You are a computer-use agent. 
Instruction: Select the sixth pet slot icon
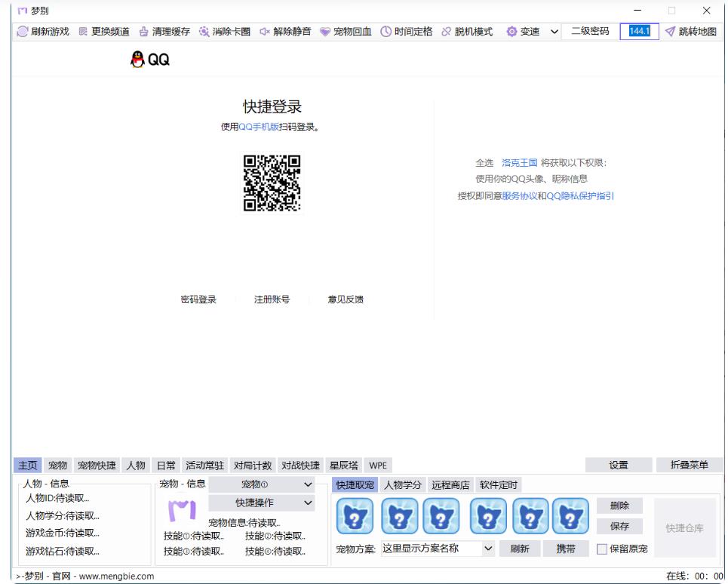(570, 516)
